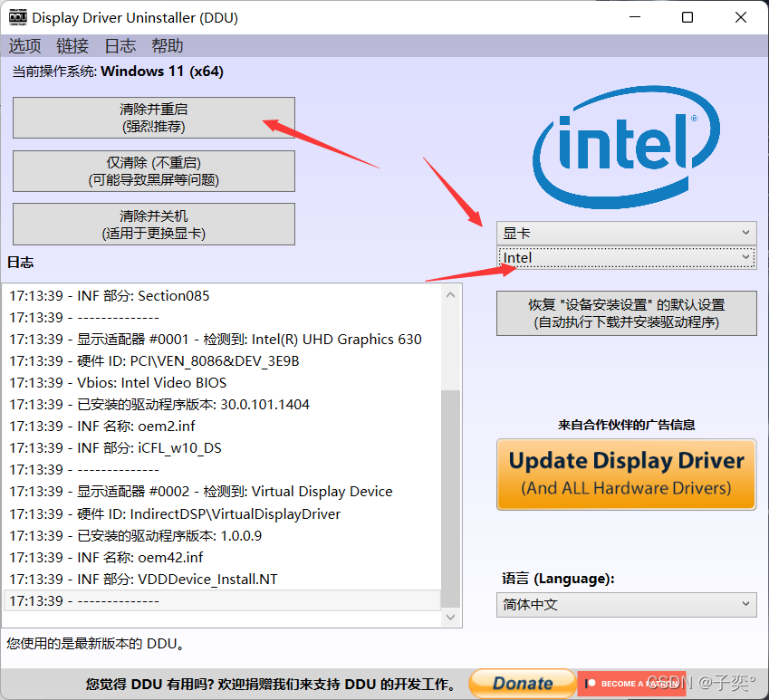Select log line INF 名称: oem2.inf

coord(222,426)
